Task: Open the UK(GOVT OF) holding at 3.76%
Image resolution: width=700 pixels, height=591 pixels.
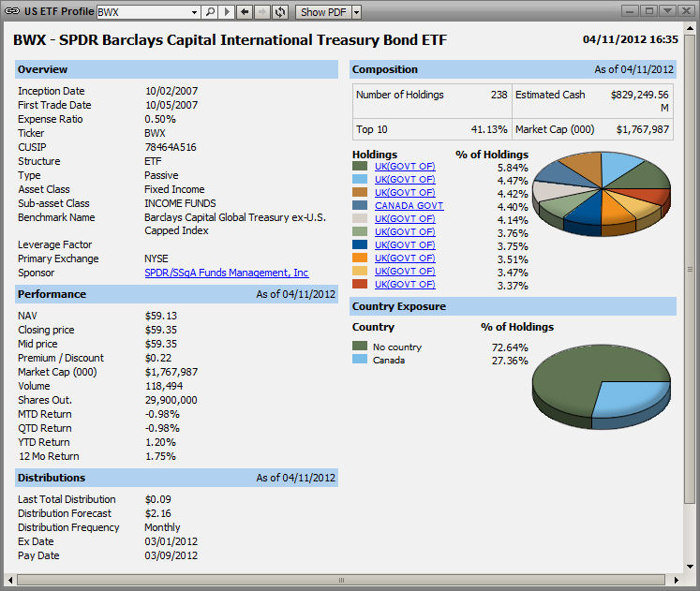Action: 405,232
